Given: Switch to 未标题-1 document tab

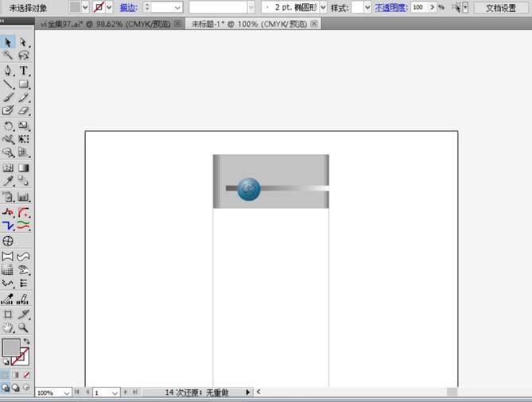Looking at the screenshot, I should coord(250,24).
